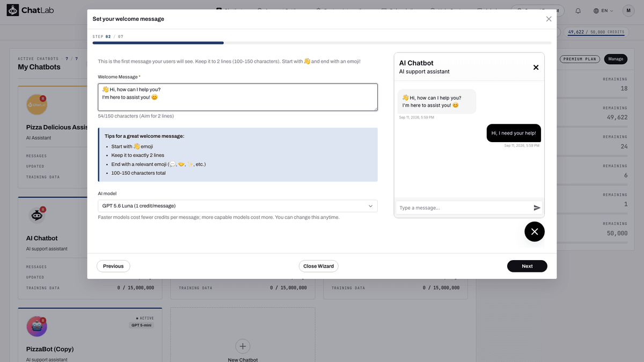
Task: Open the EN language dropdown
Action: pos(604,11)
